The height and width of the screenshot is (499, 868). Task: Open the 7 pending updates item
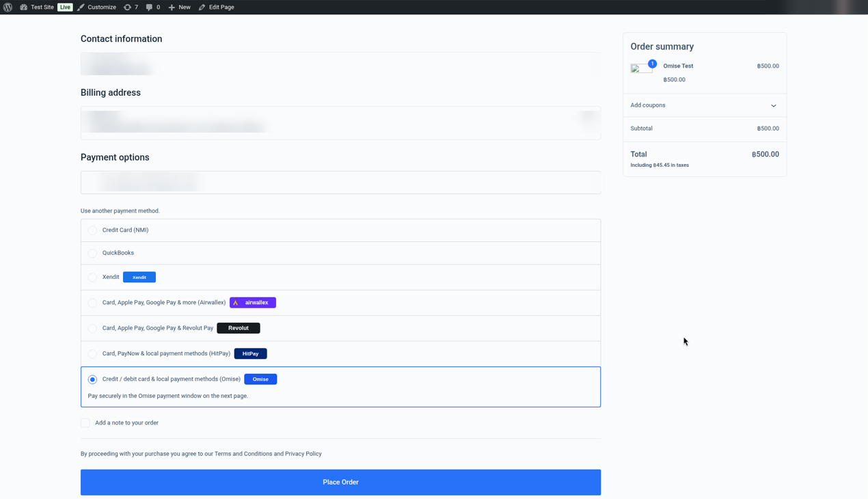[x=131, y=7]
